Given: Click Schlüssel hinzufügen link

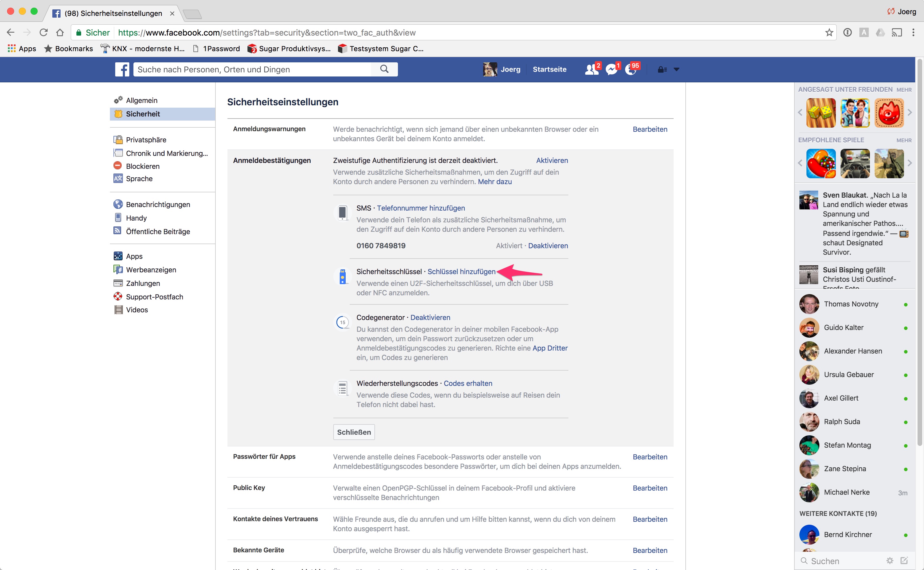Looking at the screenshot, I should point(461,271).
